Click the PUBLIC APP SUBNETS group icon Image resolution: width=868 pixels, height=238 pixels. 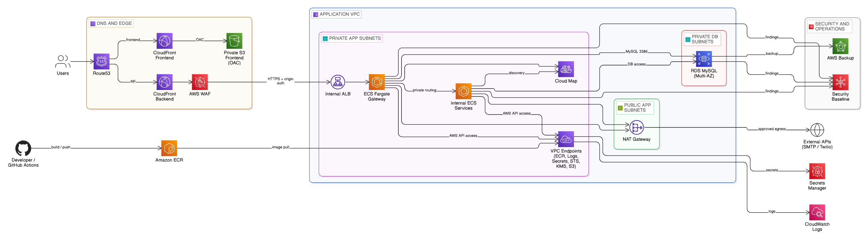click(620, 108)
